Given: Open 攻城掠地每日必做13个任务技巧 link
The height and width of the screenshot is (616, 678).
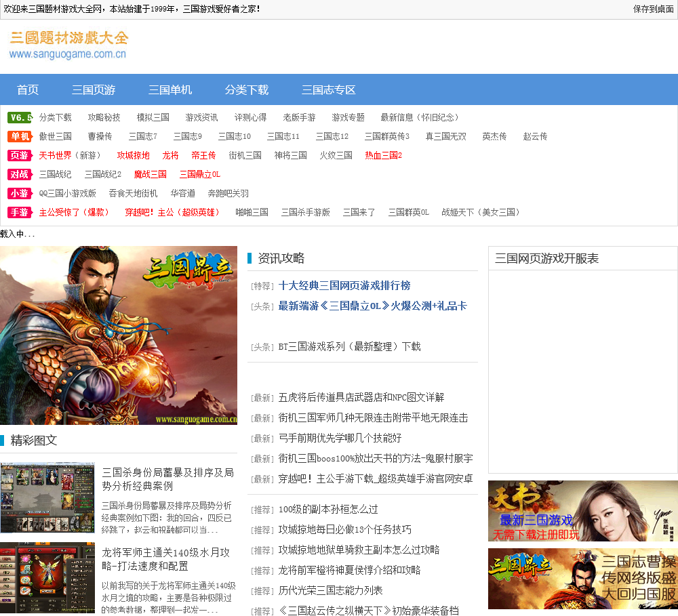Looking at the screenshot, I should (345, 530).
